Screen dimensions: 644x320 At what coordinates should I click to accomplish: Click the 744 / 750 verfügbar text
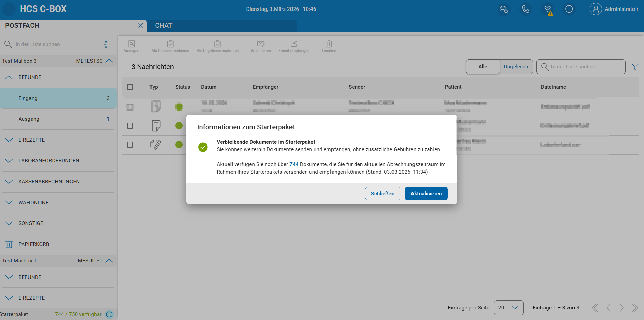pyautogui.click(x=78, y=314)
